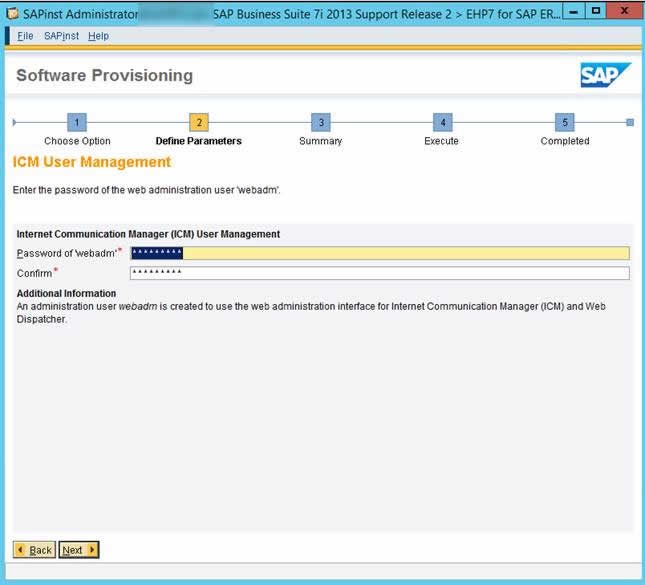Screen dimensions: 645x585
Task: Click roadmap end square marker
Action: (x=630, y=122)
